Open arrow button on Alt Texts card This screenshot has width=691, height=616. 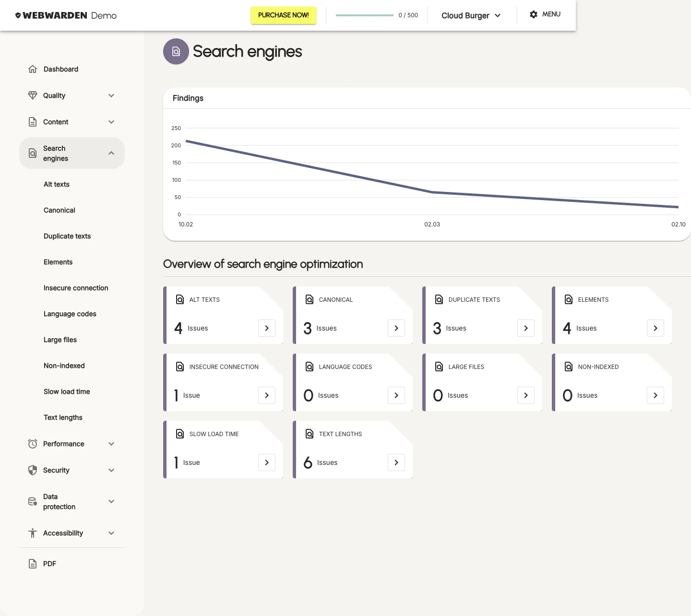(267, 328)
